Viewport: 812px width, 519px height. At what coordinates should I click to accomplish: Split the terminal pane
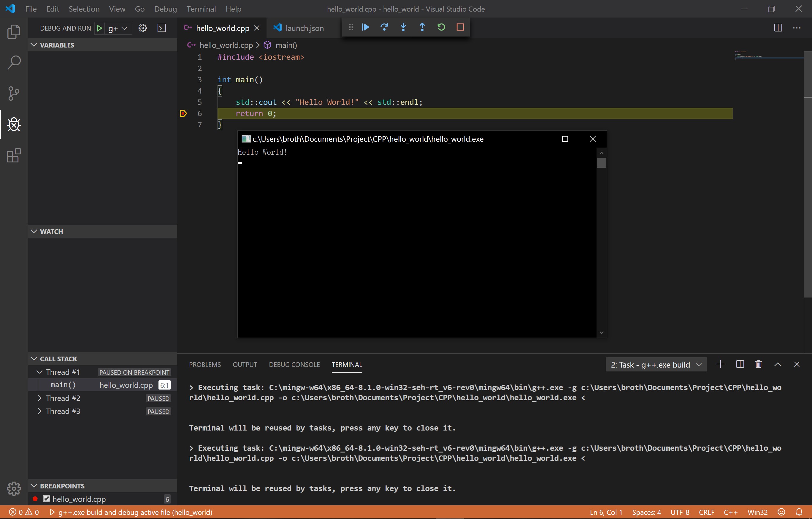(x=740, y=364)
